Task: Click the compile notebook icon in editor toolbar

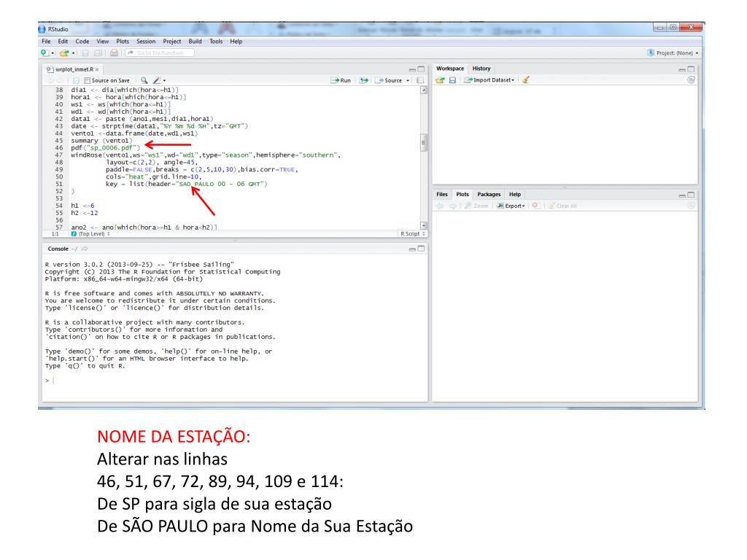Action: point(420,80)
